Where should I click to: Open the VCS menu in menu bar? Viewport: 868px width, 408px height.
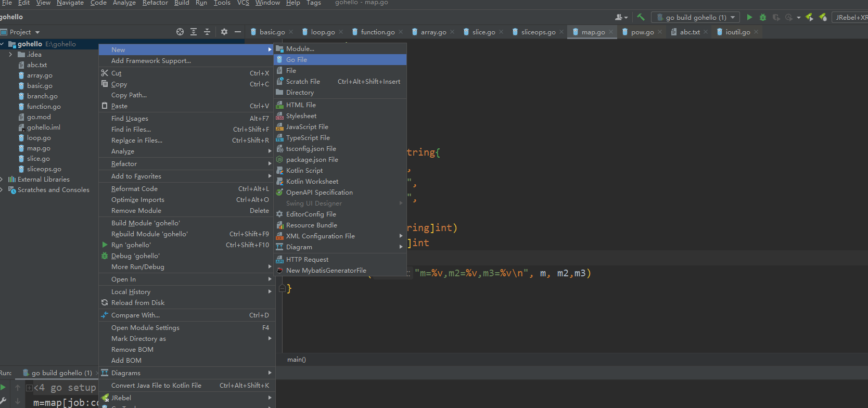(243, 3)
